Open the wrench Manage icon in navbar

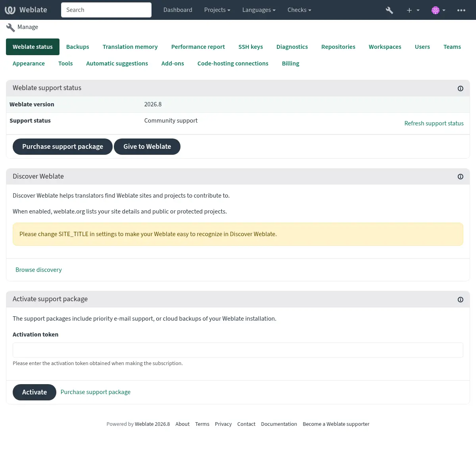tap(389, 10)
